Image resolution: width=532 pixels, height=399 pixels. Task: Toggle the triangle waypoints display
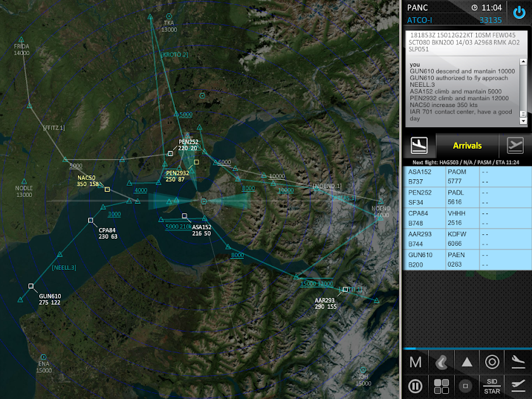(467, 362)
